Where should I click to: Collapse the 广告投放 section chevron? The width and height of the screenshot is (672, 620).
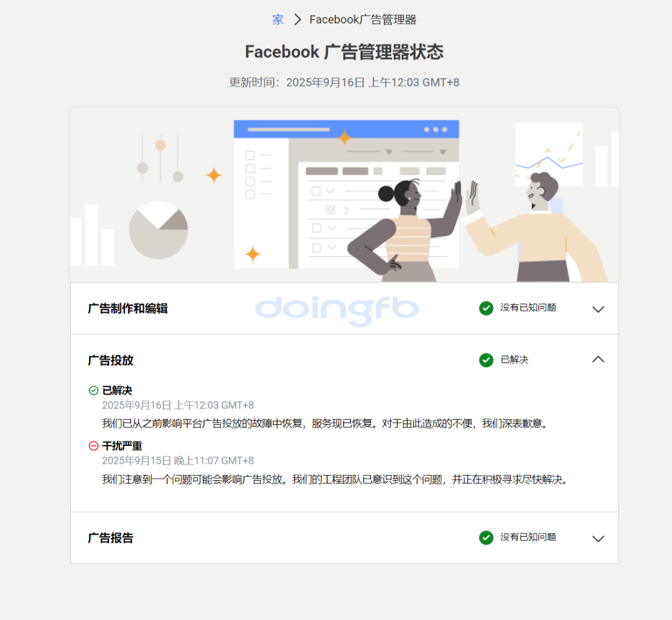click(x=598, y=359)
